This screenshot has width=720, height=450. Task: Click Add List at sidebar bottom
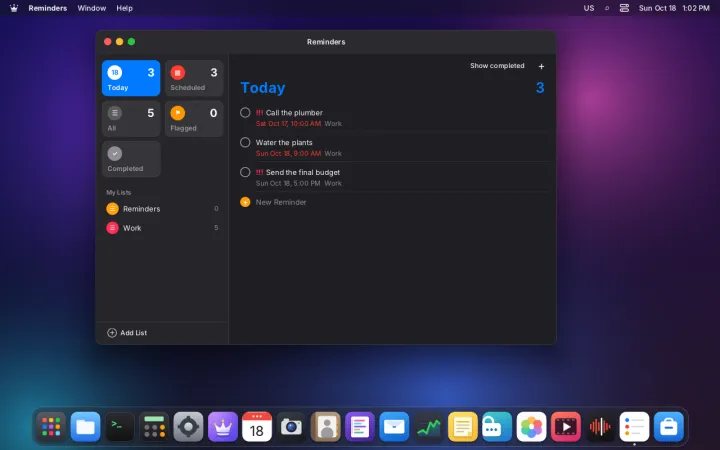click(x=127, y=333)
